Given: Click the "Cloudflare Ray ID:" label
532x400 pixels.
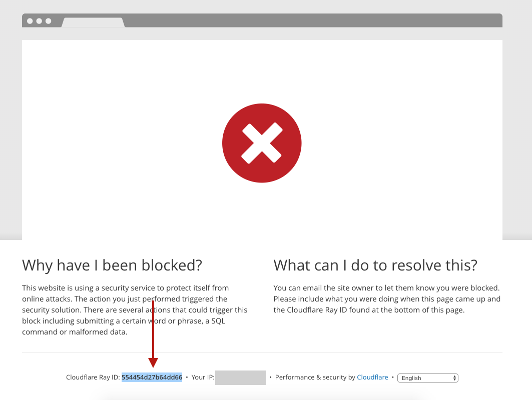Looking at the screenshot, I should pos(93,377).
